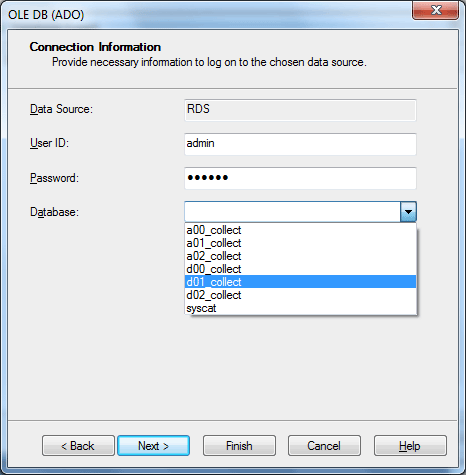Select d02_collect from the list
Image resolution: width=466 pixels, height=475 pixels.
[300, 295]
